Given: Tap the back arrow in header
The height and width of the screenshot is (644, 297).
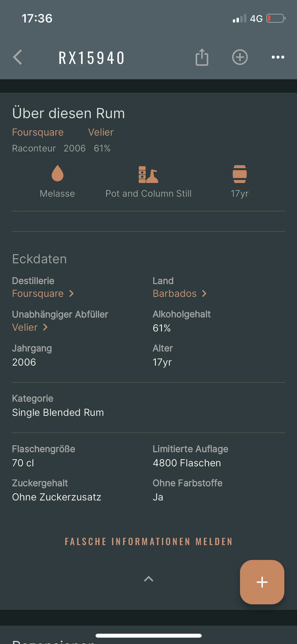Looking at the screenshot, I should (x=18, y=57).
